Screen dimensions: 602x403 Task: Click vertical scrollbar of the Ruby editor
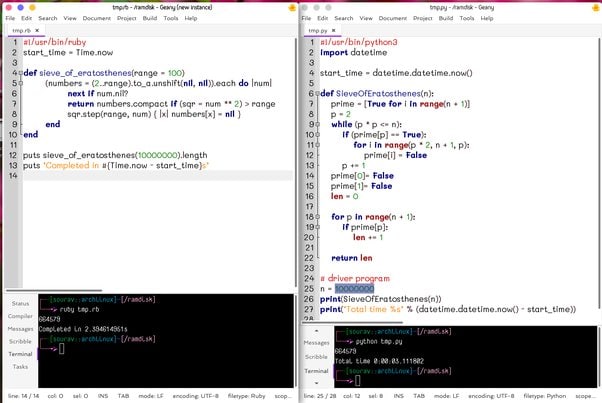295,161
